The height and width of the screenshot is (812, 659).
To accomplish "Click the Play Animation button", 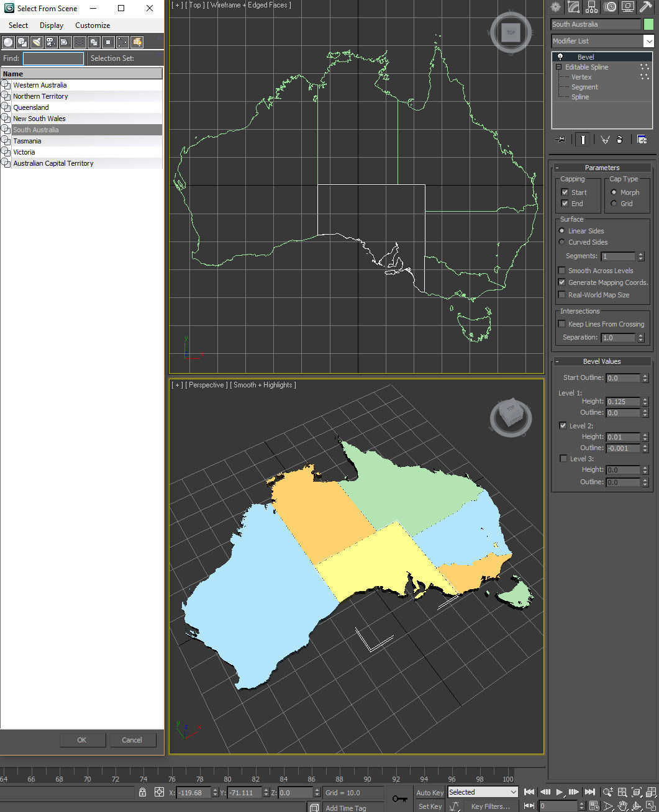I will point(559,792).
